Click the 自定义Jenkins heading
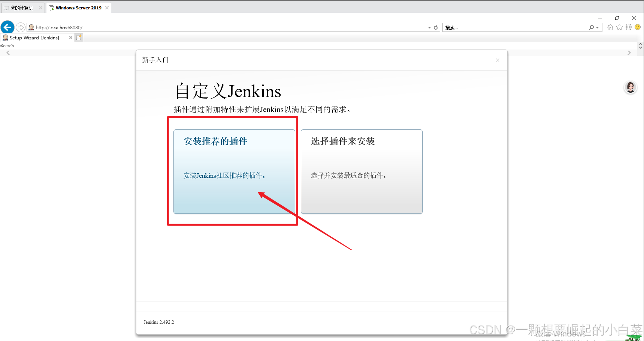Viewport: 644px width, 341px height. click(x=228, y=91)
